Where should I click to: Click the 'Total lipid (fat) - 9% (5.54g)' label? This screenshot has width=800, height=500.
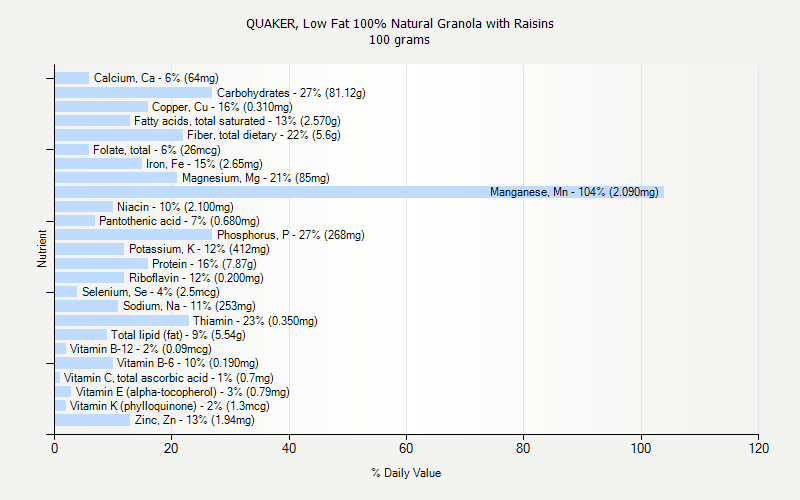178,335
